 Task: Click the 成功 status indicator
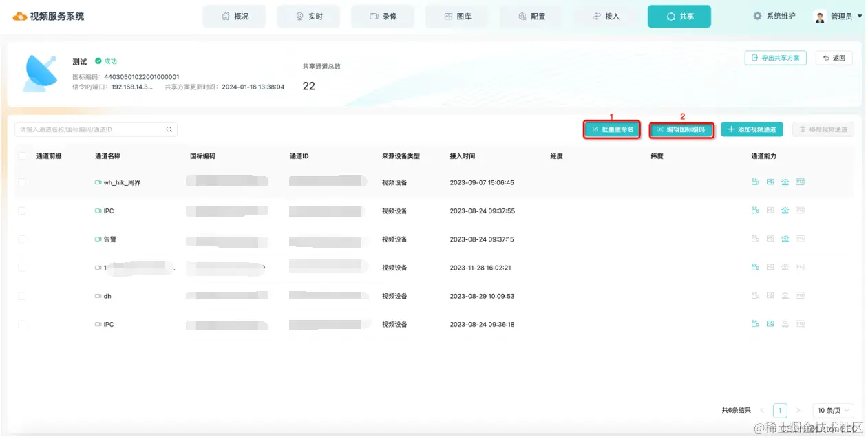click(106, 61)
